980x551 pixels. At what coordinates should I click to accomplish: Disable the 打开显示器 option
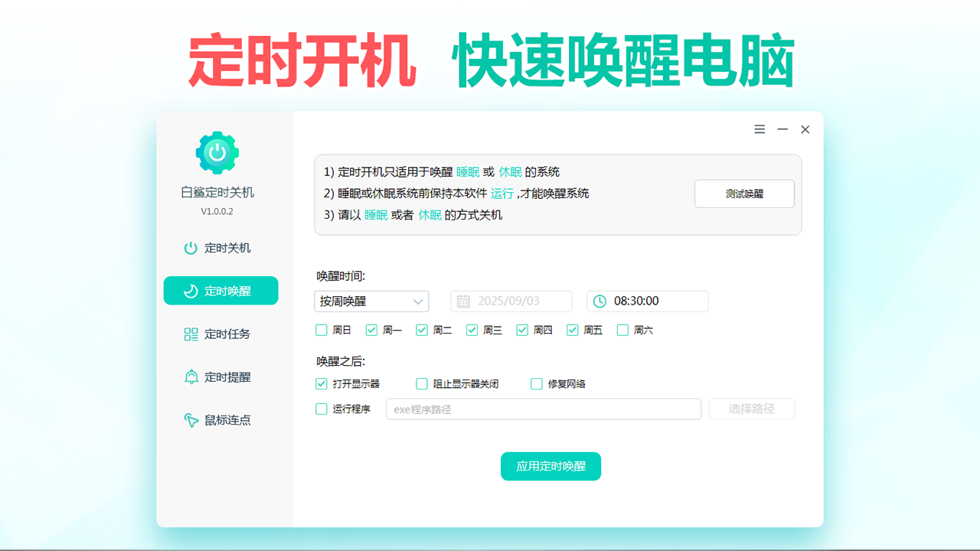[x=322, y=383]
